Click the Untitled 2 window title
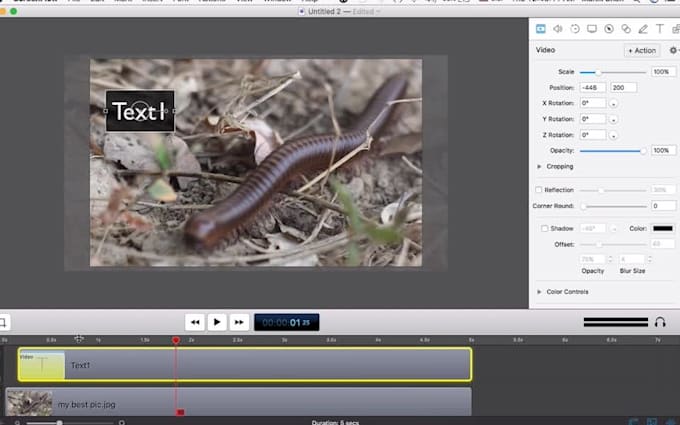Screen dimensions: 680x425 [x=324, y=12]
